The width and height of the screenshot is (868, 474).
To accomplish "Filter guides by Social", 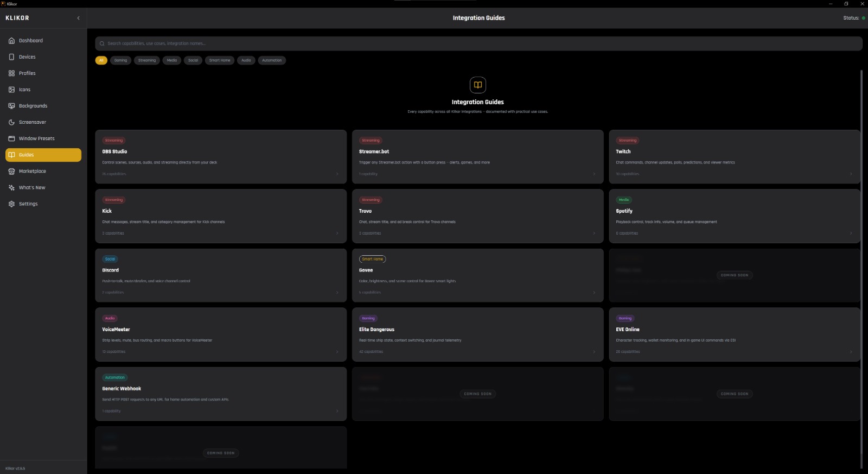I will tap(193, 60).
